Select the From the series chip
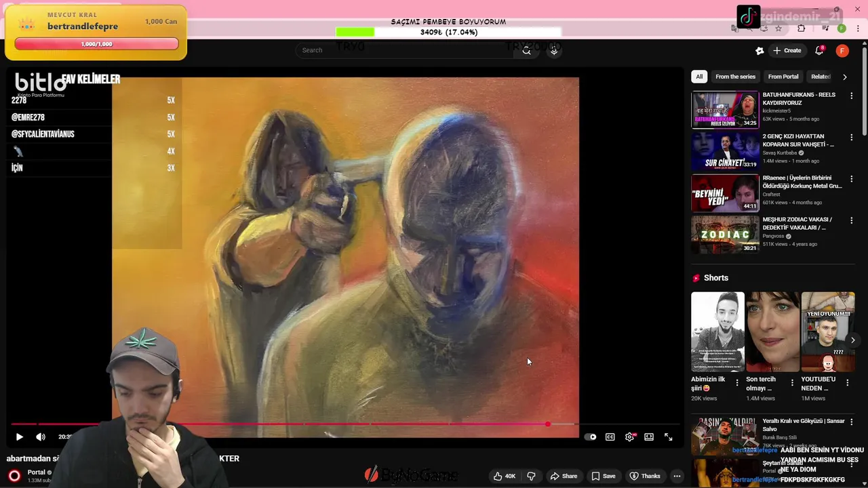Image resolution: width=868 pixels, height=488 pixels. pyautogui.click(x=735, y=77)
